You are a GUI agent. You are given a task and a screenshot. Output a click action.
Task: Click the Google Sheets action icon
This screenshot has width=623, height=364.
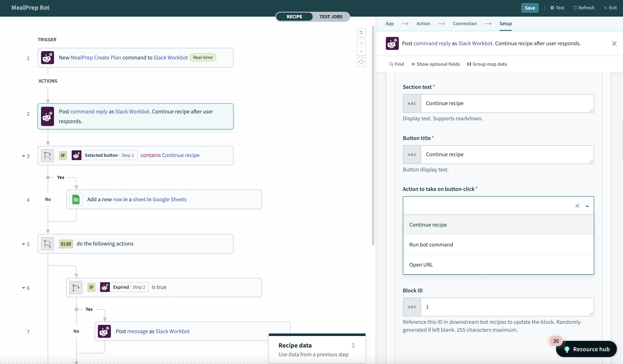click(x=76, y=199)
